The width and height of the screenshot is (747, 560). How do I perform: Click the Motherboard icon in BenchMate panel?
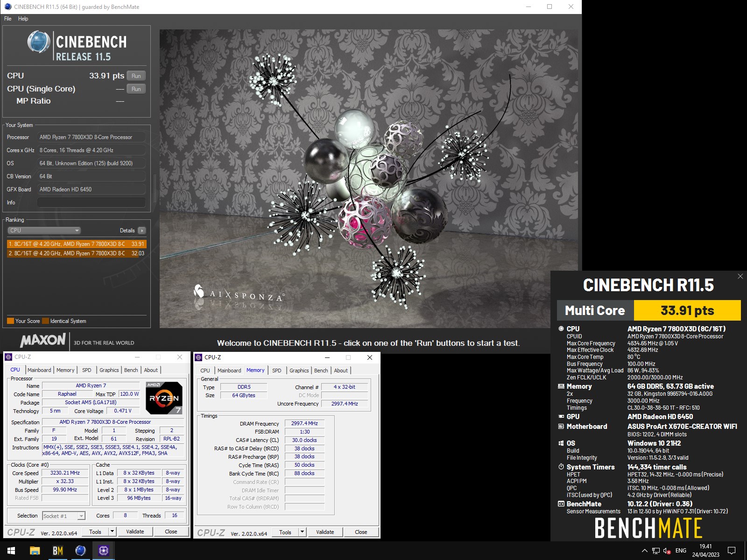point(561,427)
